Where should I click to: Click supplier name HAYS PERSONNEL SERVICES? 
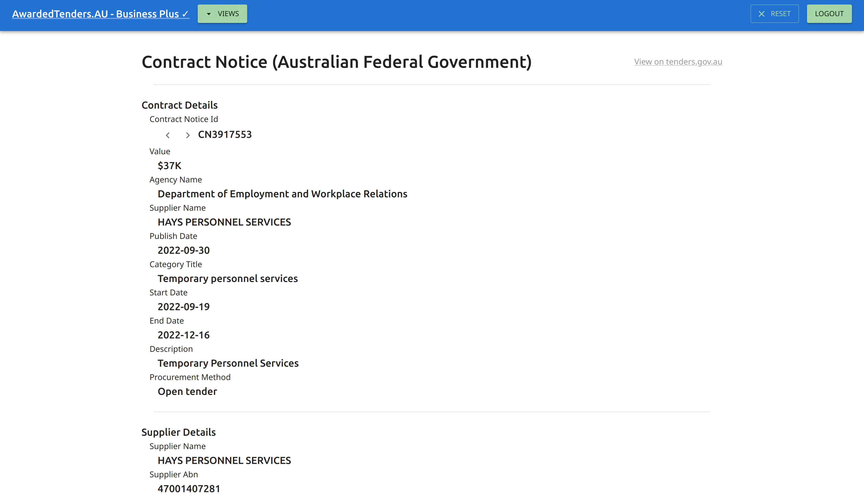224,222
